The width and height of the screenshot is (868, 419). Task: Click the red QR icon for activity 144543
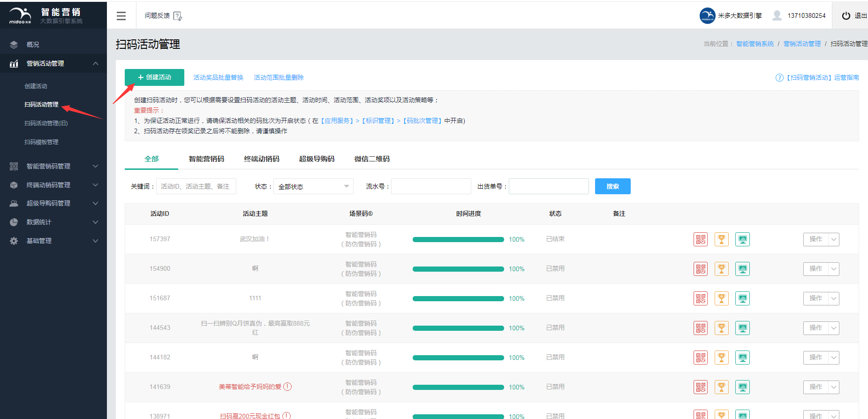tap(701, 328)
